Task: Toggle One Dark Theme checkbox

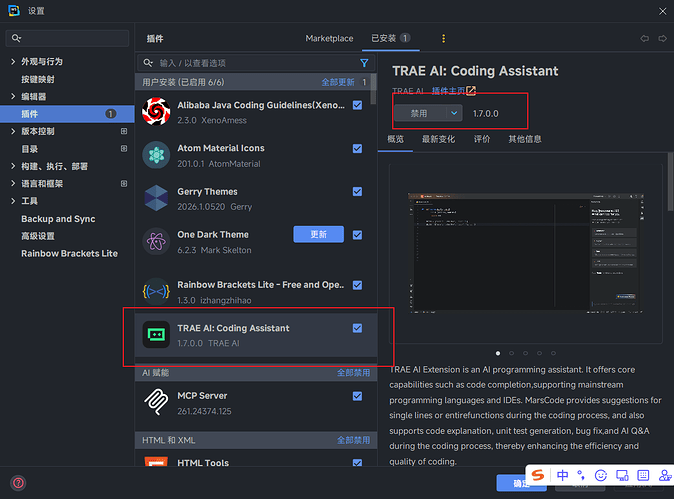Action: coord(357,235)
